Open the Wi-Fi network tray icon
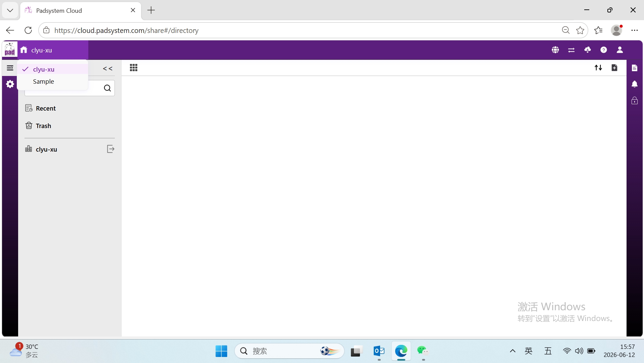The image size is (644, 363). click(567, 351)
